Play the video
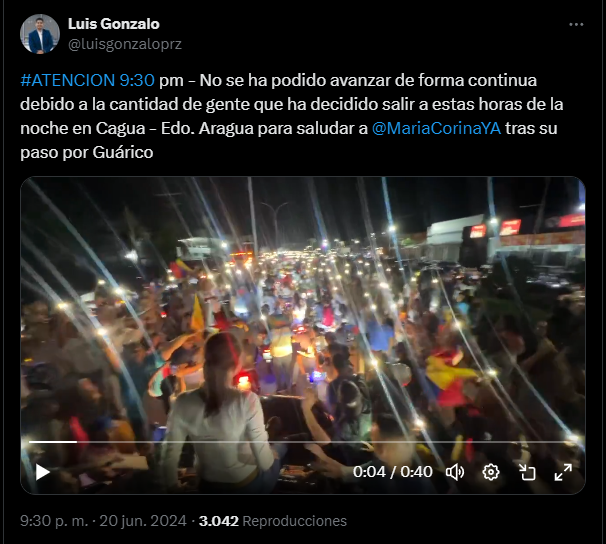Screen dimensions: 606x544 tap(43, 472)
